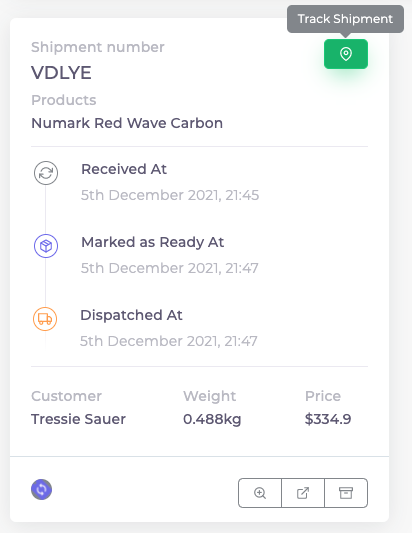This screenshot has width=412, height=533.
Task: Click the Received At refresh circle icon
Action: tap(46, 173)
